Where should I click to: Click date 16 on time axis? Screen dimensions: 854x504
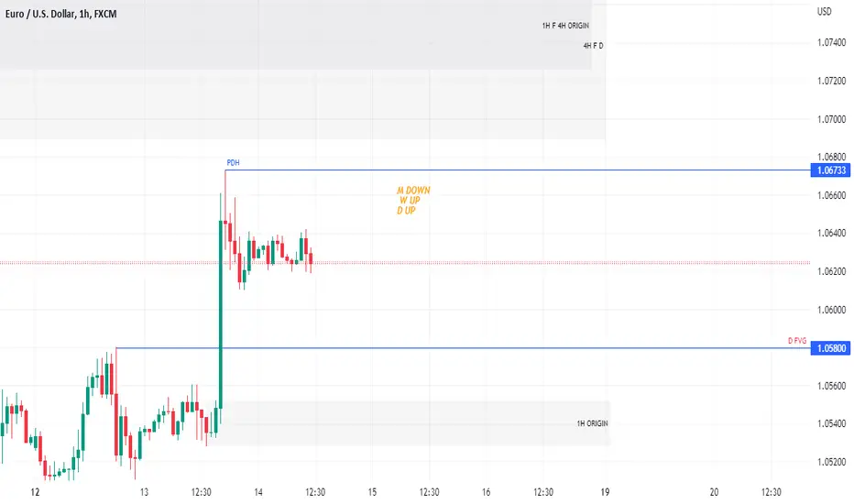486,492
